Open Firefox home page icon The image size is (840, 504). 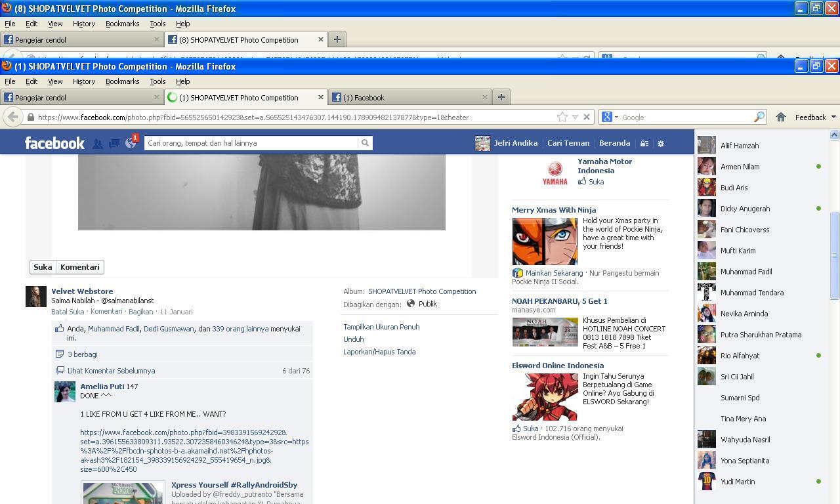pyautogui.click(x=781, y=117)
